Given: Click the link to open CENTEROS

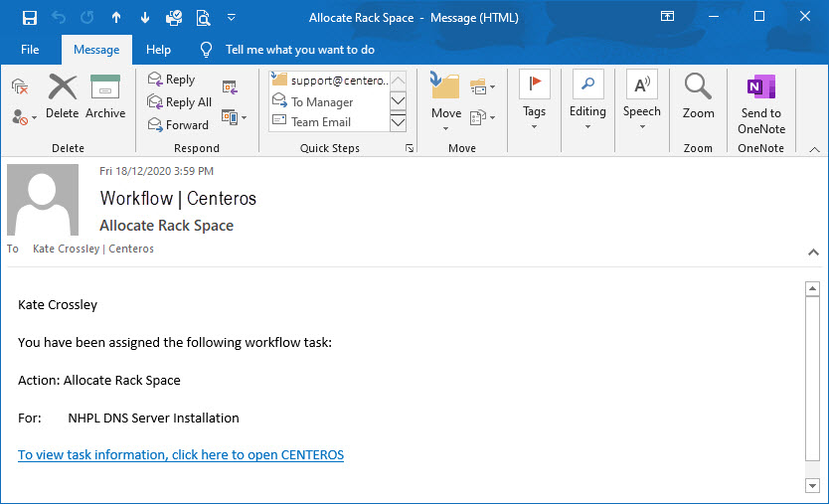Looking at the screenshot, I should [x=181, y=455].
